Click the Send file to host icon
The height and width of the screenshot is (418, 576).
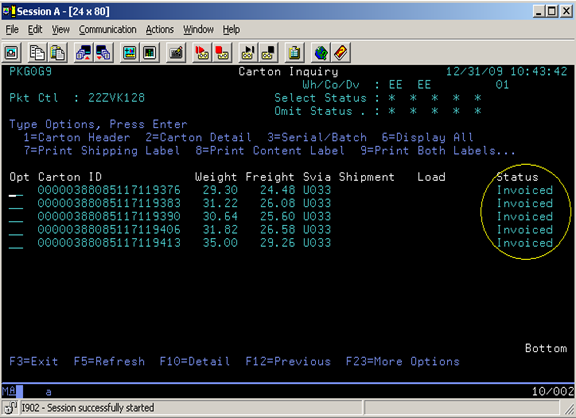84,53
